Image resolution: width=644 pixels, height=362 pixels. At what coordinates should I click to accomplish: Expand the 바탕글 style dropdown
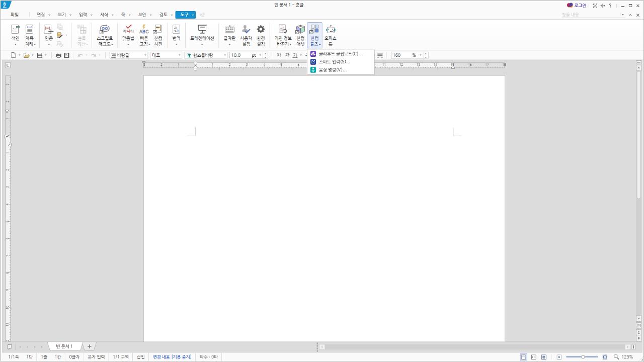click(x=145, y=55)
